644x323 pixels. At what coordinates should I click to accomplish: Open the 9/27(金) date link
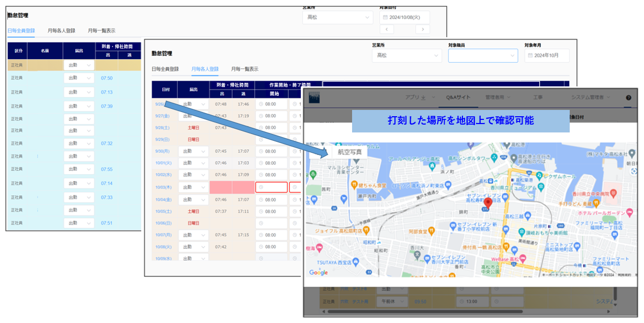click(x=162, y=116)
